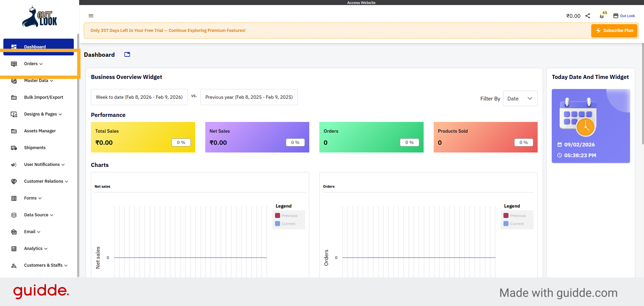Viewport: 644px width, 306px height.
Task: Click the hamburger menu icon
Action: pyautogui.click(x=91, y=16)
